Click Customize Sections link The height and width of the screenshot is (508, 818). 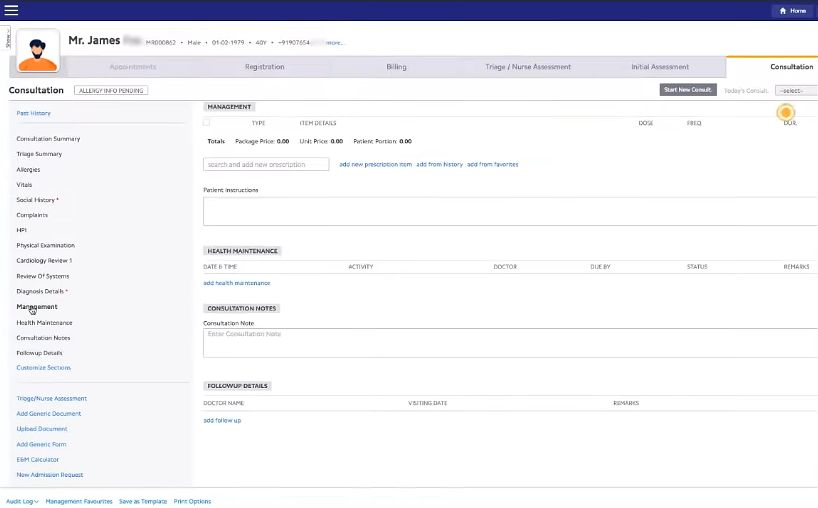[43, 368]
